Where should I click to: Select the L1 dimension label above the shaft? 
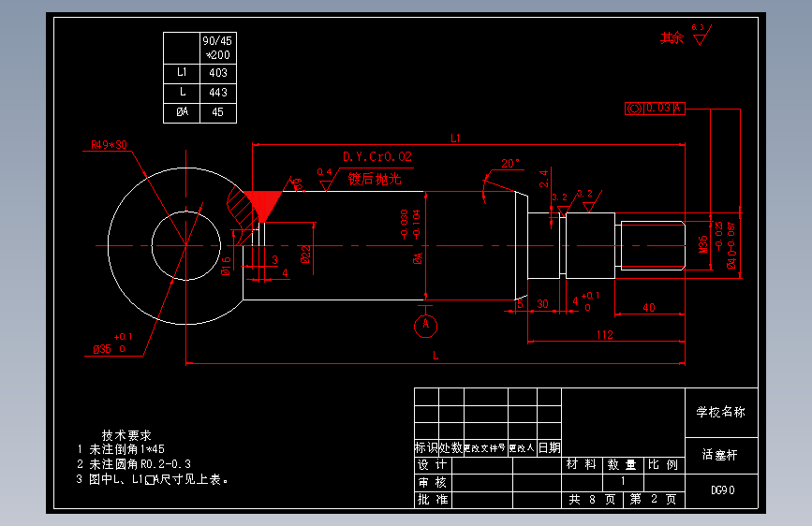pos(455,139)
